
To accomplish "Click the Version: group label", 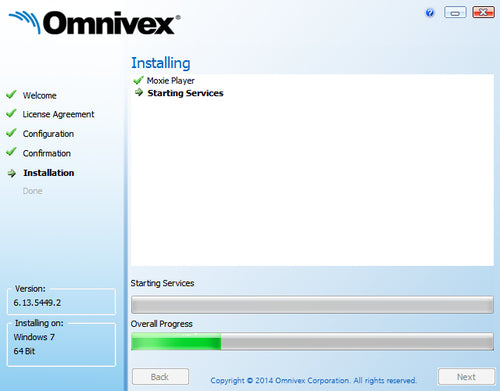I will click(x=30, y=289).
